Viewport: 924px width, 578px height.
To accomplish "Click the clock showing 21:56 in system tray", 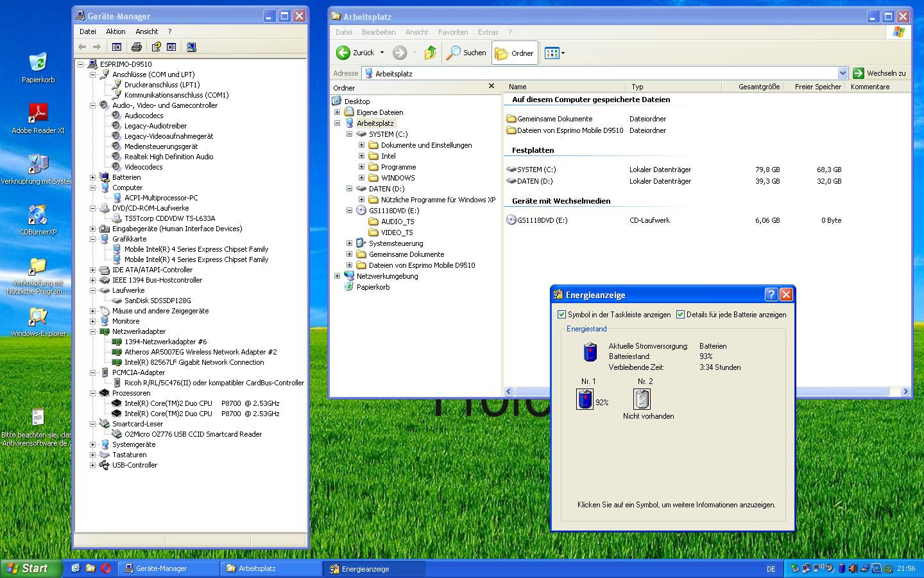I will [906, 568].
